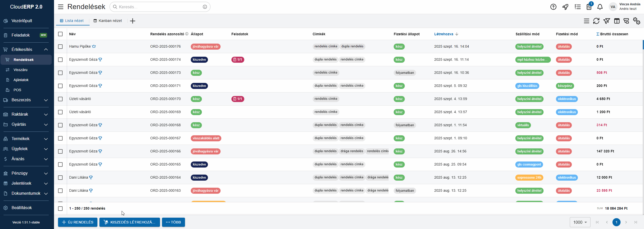Click the help question mark icon
The image size is (644, 229).
coord(553,7)
